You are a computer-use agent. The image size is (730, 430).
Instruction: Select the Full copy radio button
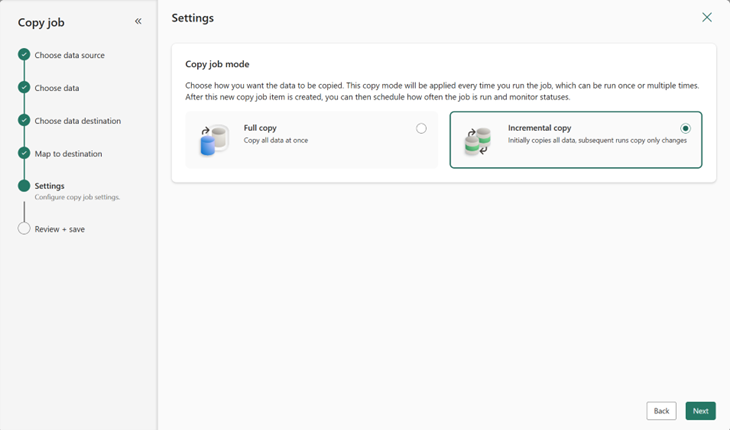[x=421, y=128]
